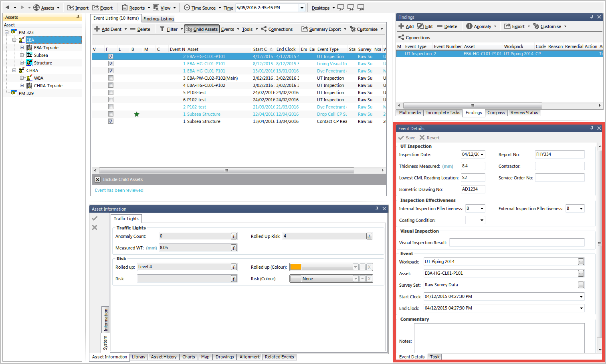Click the Rolled up Colour orange swatch

(x=296, y=267)
